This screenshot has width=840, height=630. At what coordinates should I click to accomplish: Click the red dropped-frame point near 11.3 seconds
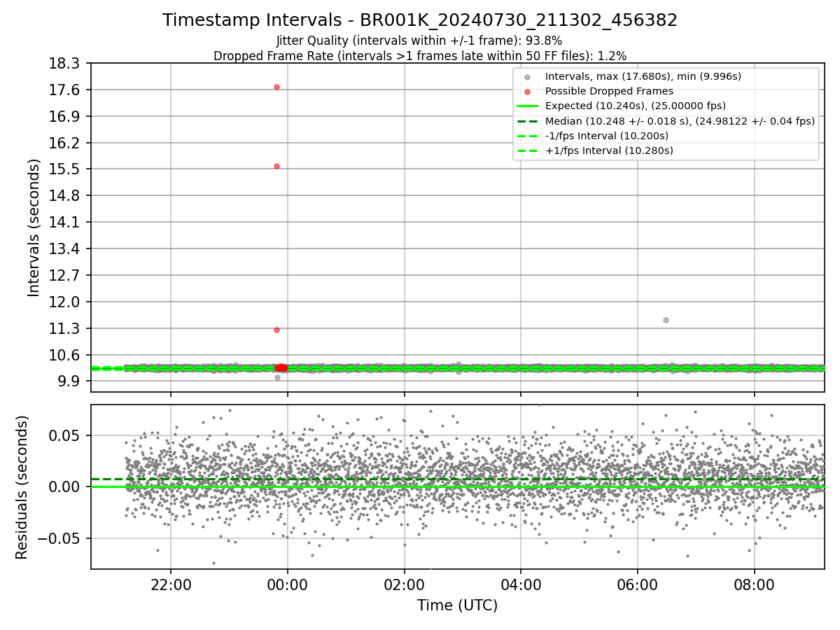click(276, 330)
